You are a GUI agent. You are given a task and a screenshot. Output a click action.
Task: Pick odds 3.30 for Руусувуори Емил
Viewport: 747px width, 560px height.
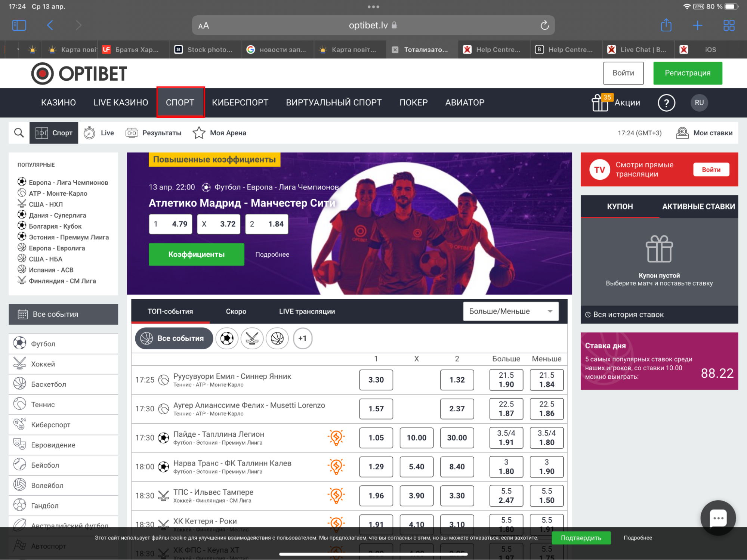click(376, 380)
